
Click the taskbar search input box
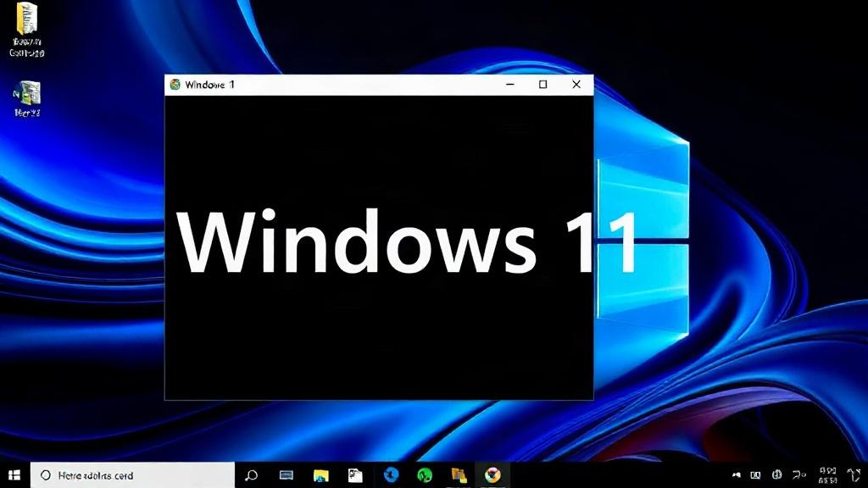click(133, 475)
